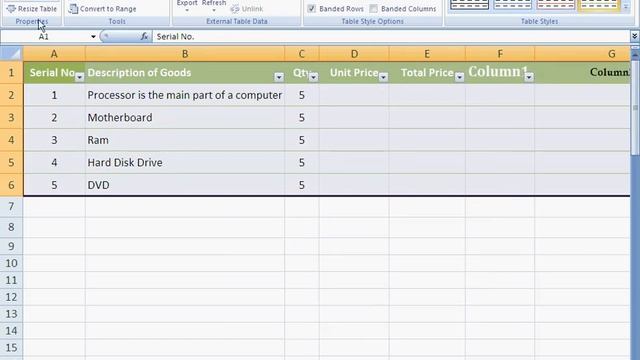Image resolution: width=640 pixels, height=360 pixels.
Task: Select row 7 header
Action: [11, 207]
